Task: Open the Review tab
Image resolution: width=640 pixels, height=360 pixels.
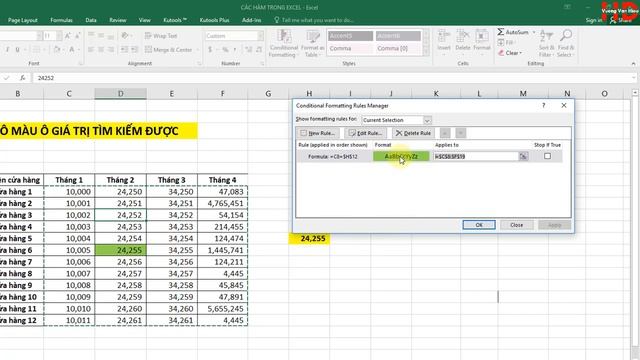Action: [118, 20]
